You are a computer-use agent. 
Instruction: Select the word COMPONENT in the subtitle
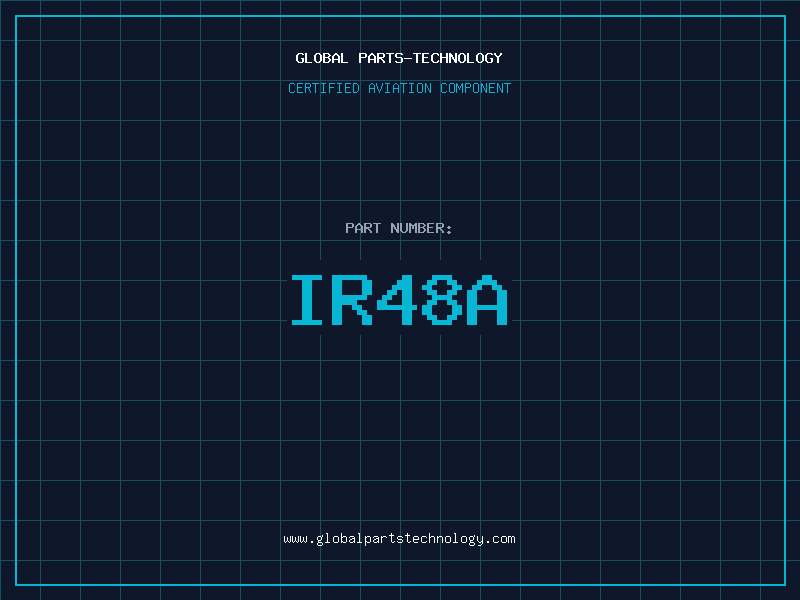coord(476,88)
